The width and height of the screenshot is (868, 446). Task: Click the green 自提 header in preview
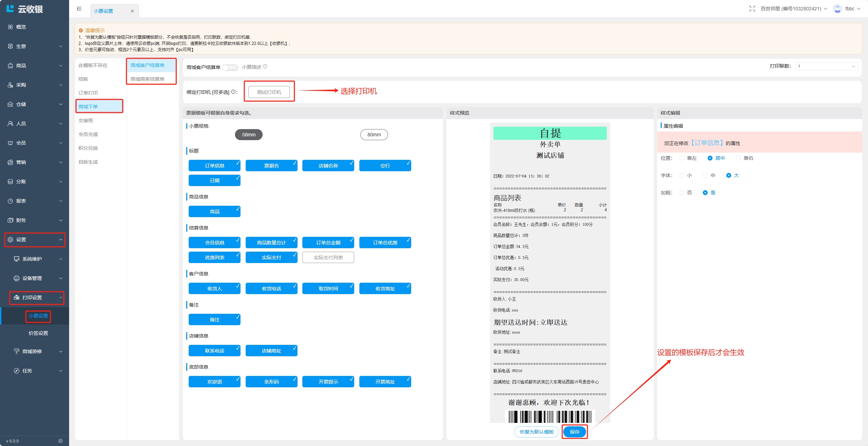pos(550,133)
